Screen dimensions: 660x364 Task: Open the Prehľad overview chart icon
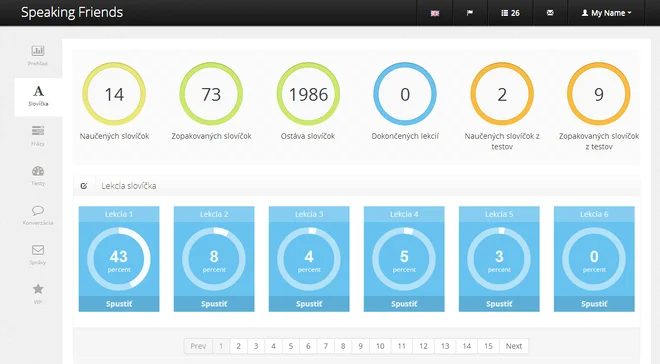[38, 51]
